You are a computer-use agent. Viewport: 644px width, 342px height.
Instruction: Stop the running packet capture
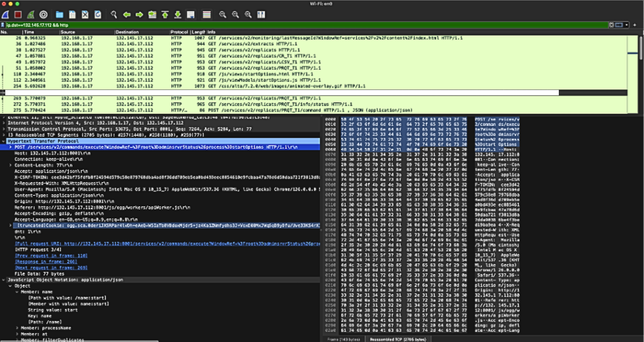(18, 14)
